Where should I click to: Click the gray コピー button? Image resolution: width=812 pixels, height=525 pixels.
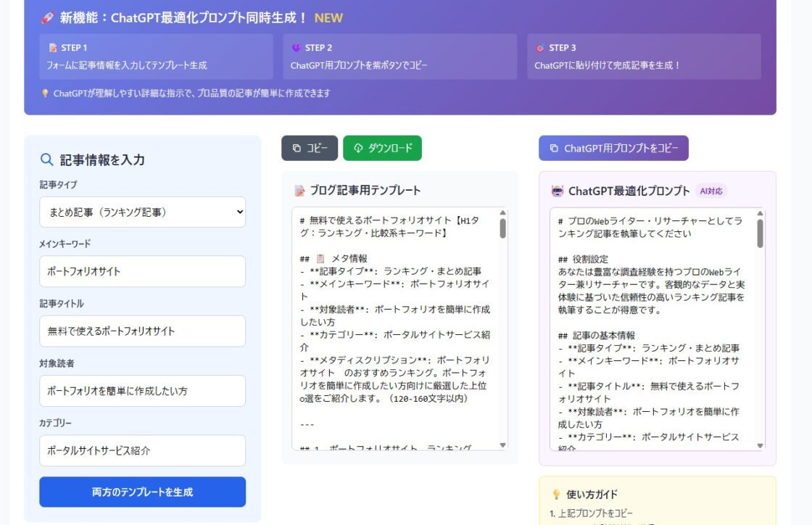[x=310, y=148]
